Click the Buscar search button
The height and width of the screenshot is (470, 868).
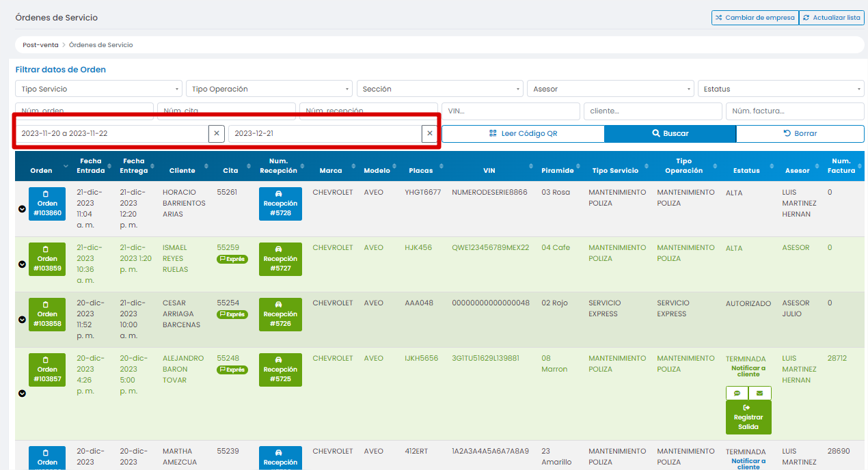(x=670, y=134)
